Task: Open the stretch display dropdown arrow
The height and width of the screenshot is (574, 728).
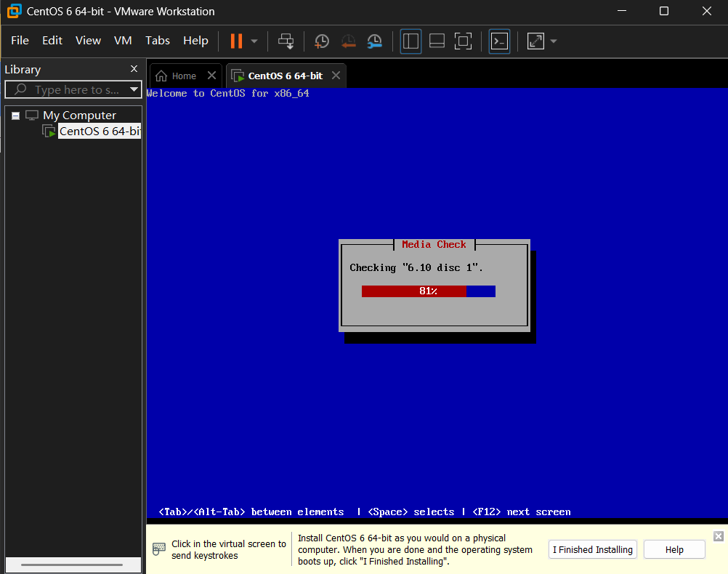Action: pos(554,41)
